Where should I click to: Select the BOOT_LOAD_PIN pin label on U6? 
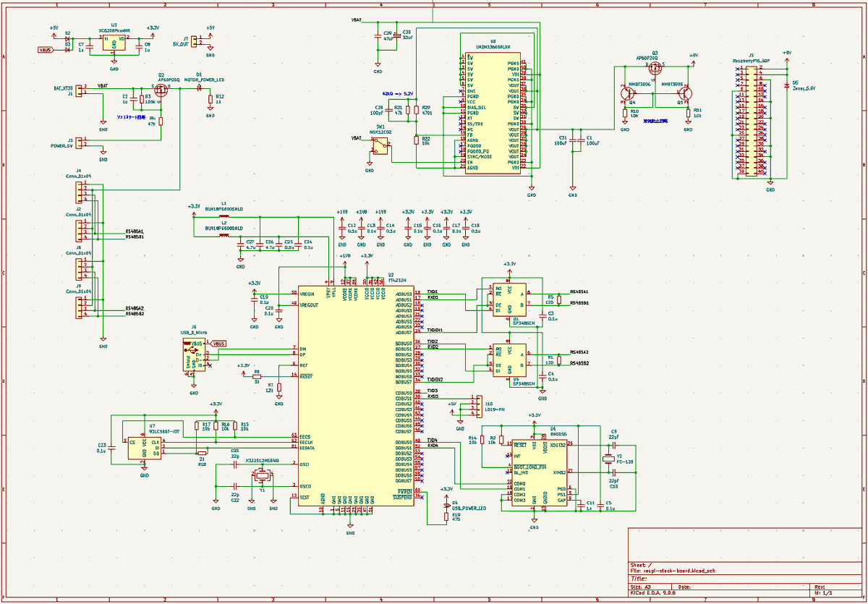point(529,467)
